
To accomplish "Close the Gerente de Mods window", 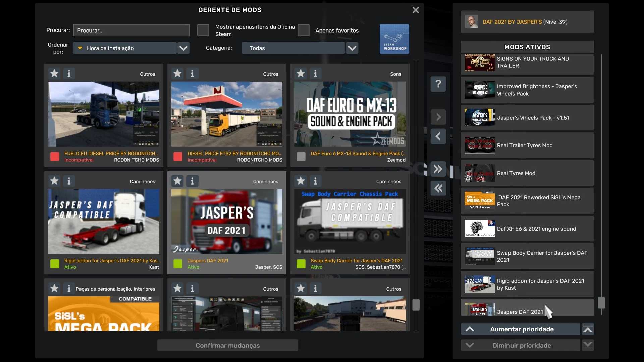I will click(416, 10).
